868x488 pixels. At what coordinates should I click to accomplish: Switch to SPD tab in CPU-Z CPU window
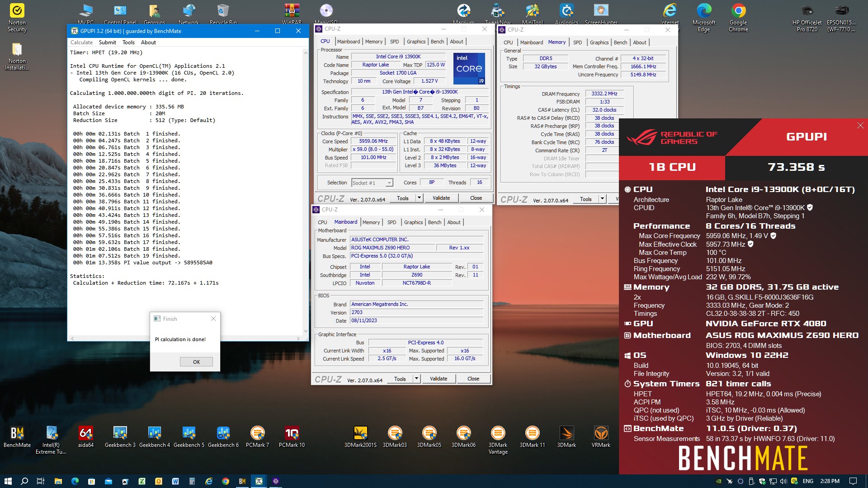point(394,42)
